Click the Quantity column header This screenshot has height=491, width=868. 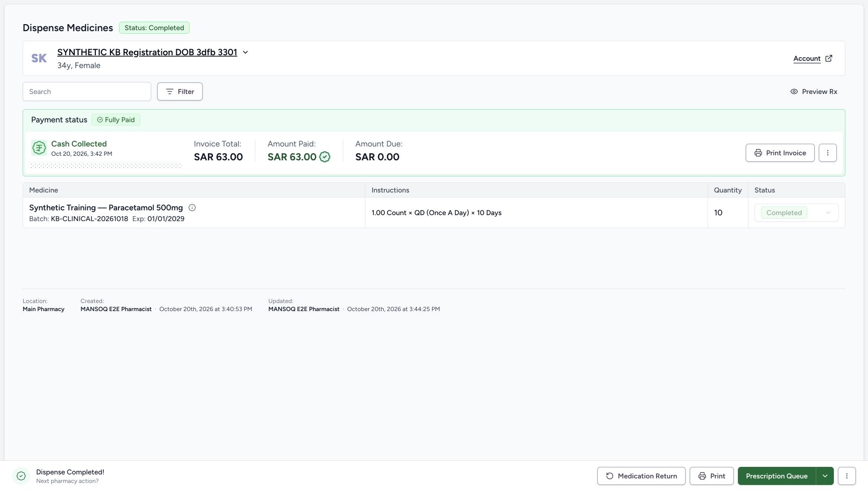[727, 190]
